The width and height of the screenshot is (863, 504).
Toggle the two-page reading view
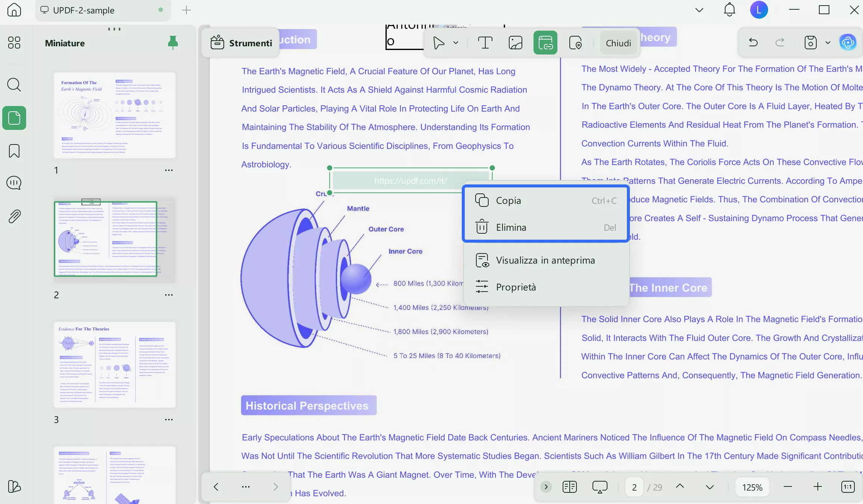pyautogui.click(x=569, y=487)
